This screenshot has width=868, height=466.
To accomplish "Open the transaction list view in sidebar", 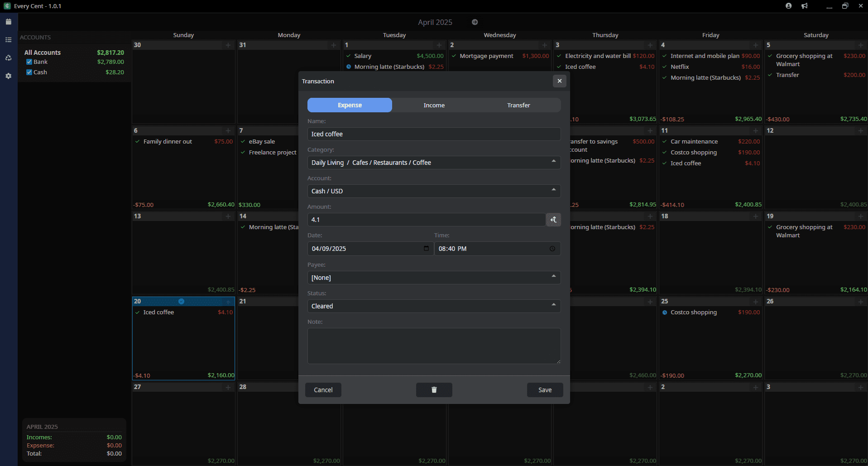I will [8, 40].
